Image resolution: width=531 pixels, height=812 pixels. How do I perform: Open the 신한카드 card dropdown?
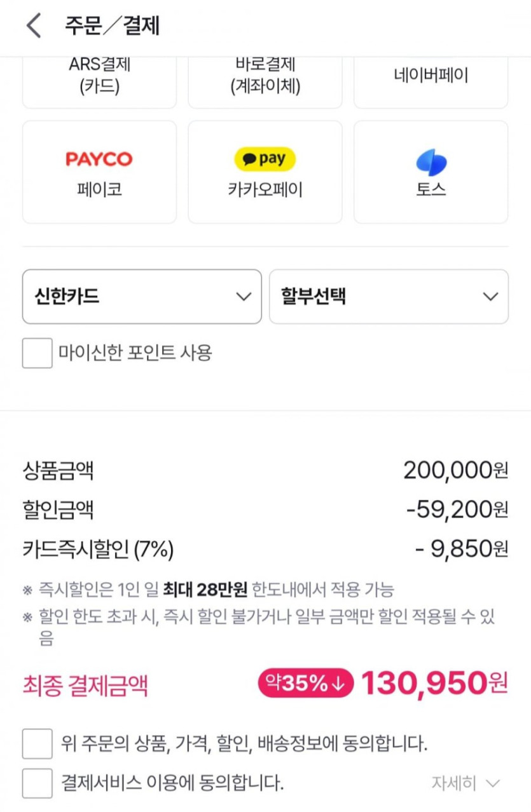click(142, 297)
